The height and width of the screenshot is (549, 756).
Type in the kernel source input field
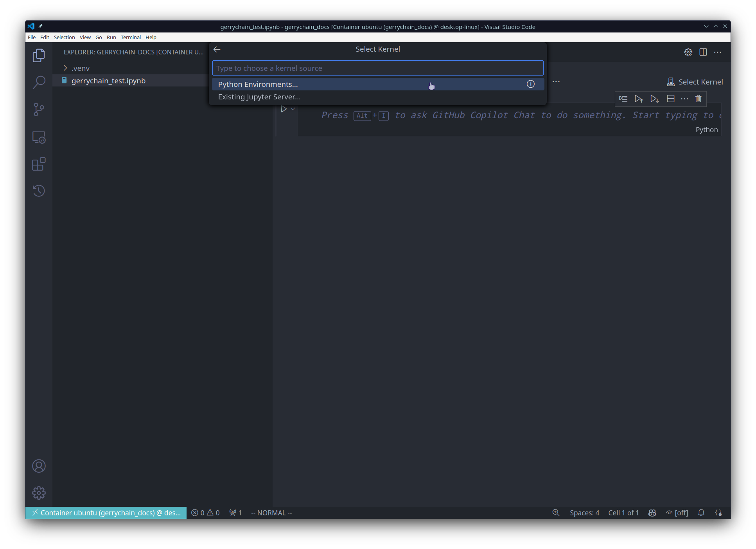coord(377,68)
